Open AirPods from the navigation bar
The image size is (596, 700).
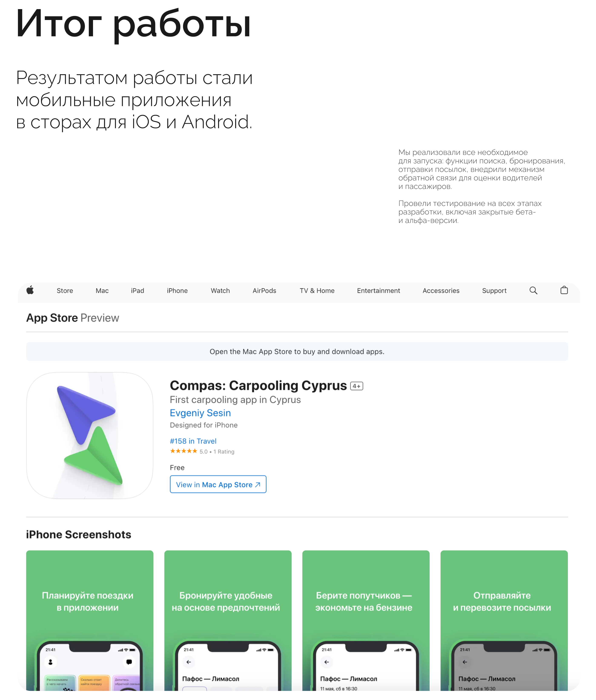click(x=264, y=291)
